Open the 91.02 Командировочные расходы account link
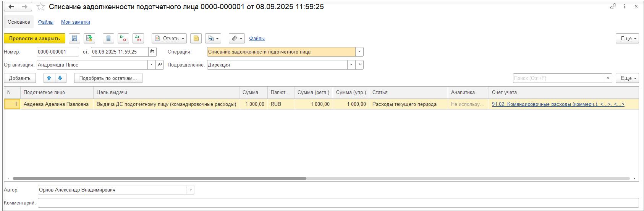The height and width of the screenshot is (211, 644). coord(558,104)
